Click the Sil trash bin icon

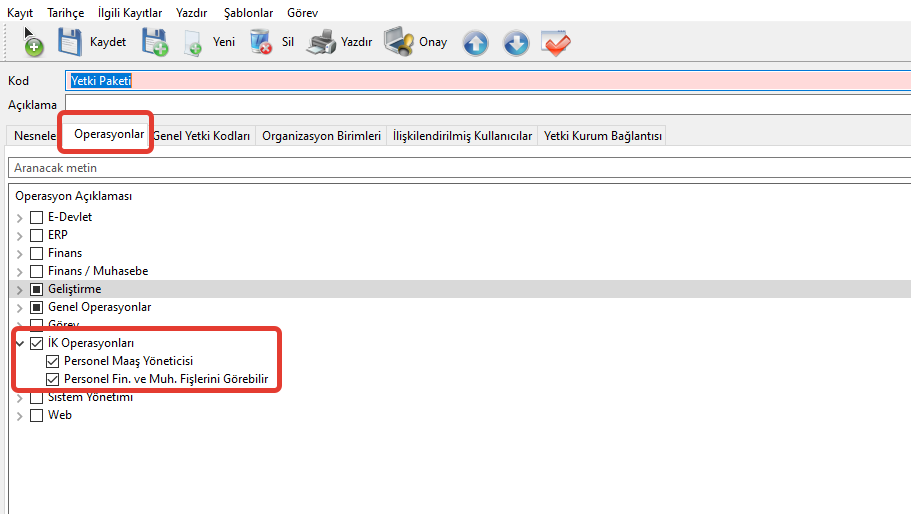(261, 42)
